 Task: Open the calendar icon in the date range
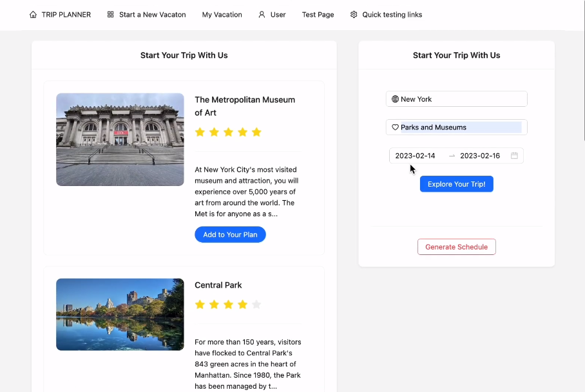click(x=514, y=156)
